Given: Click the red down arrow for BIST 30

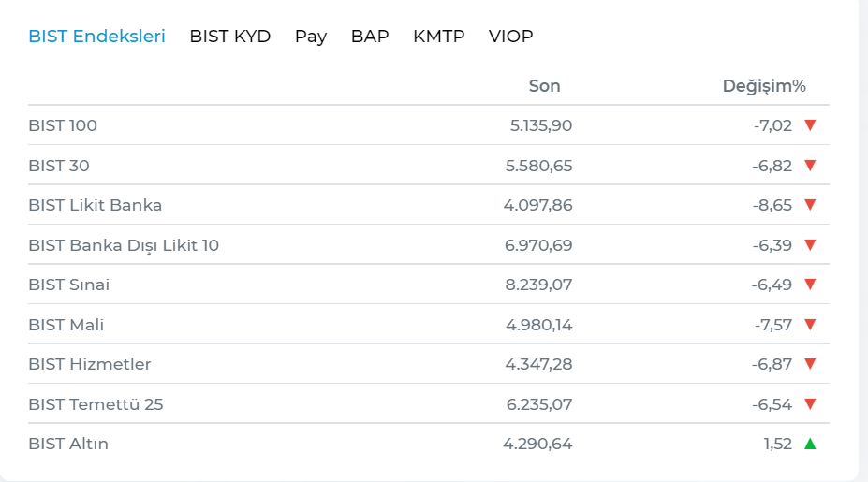Looking at the screenshot, I should 810,166.
